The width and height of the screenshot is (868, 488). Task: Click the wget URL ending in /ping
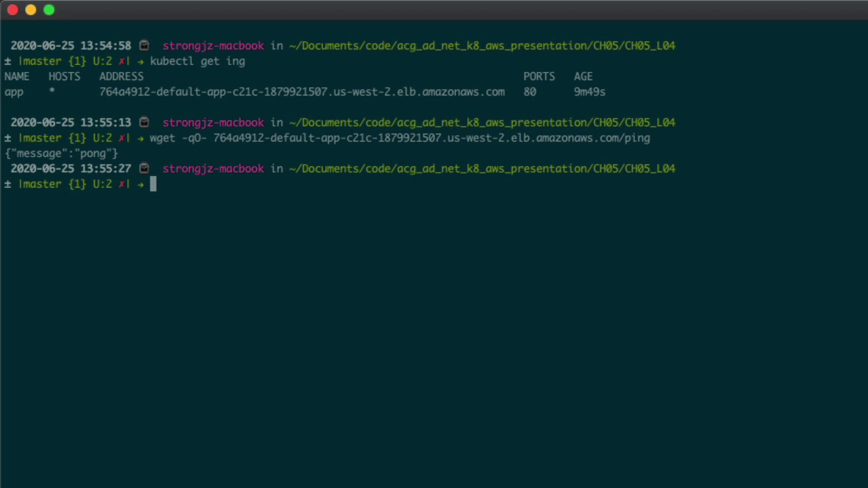pyautogui.click(x=431, y=138)
